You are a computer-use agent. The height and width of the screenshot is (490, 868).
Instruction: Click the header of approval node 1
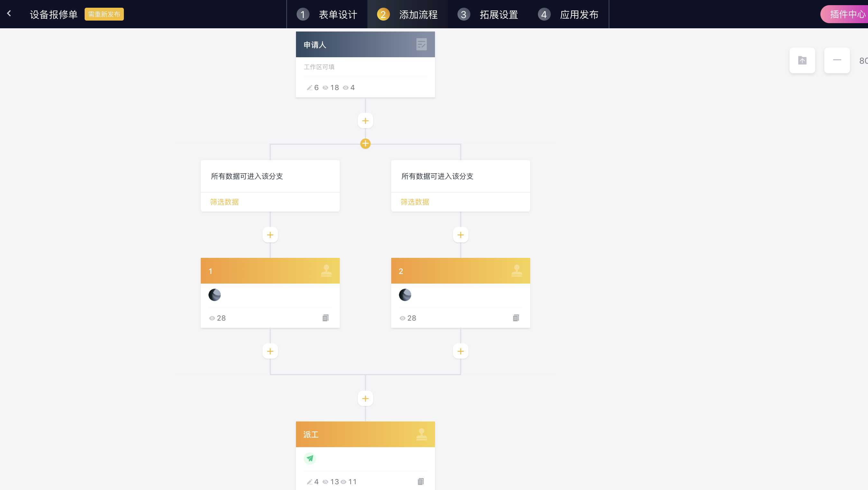click(x=270, y=271)
